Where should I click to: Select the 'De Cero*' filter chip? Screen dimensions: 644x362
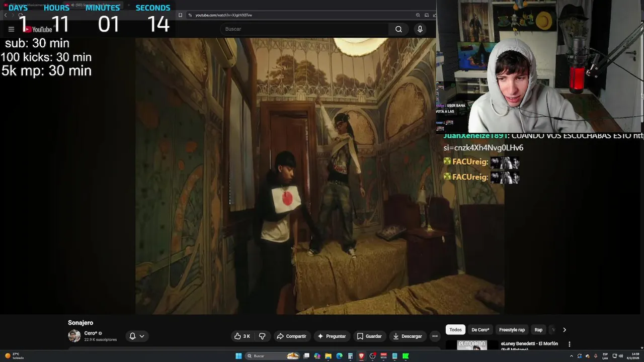tap(480, 330)
